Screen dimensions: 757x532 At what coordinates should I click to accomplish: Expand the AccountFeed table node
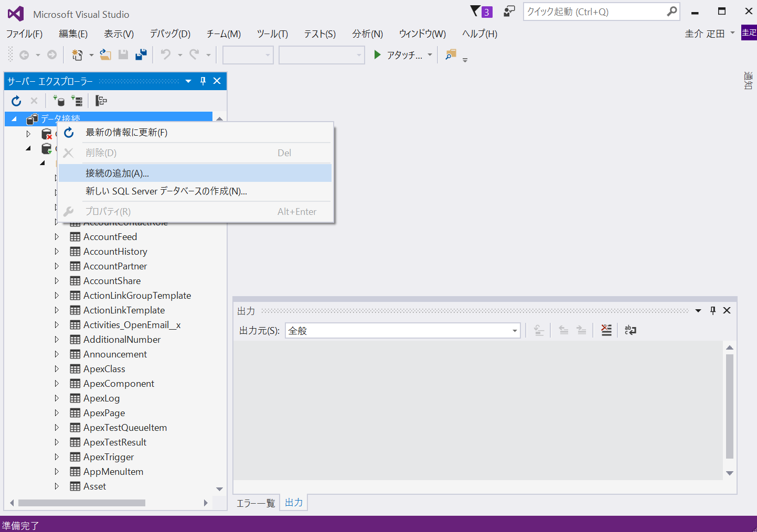(57, 236)
